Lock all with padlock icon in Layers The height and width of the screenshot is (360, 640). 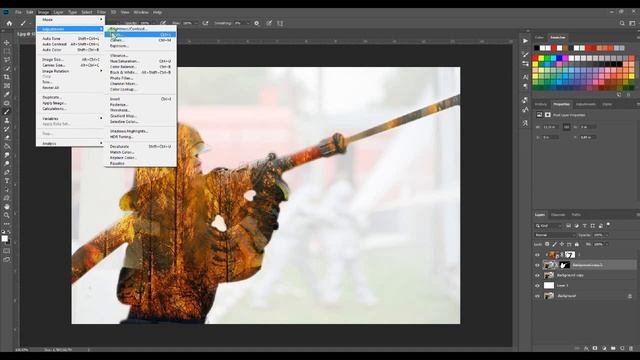[577, 244]
